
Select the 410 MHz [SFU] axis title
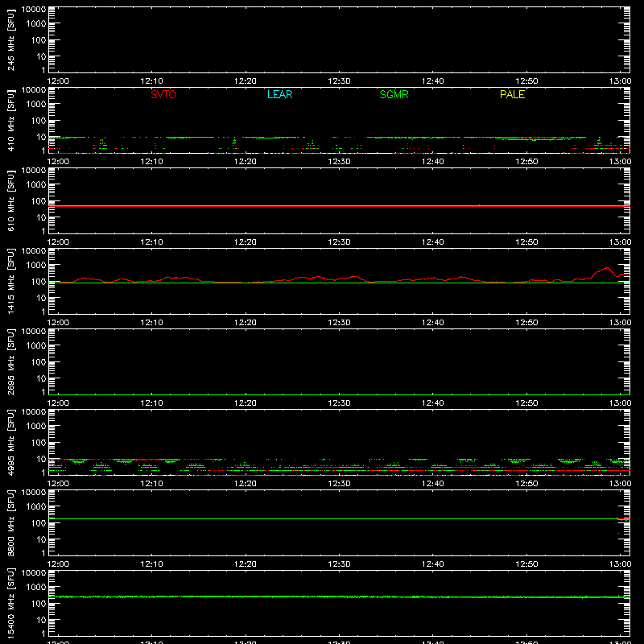10,120
